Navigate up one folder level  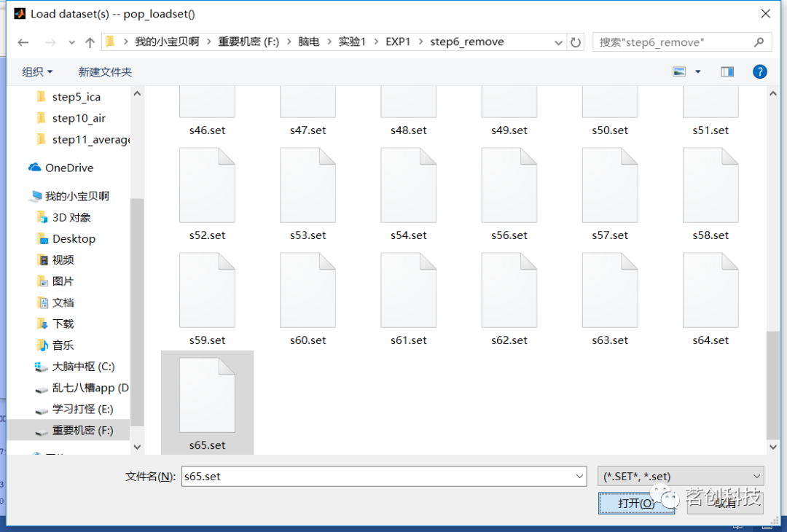(88, 42)
